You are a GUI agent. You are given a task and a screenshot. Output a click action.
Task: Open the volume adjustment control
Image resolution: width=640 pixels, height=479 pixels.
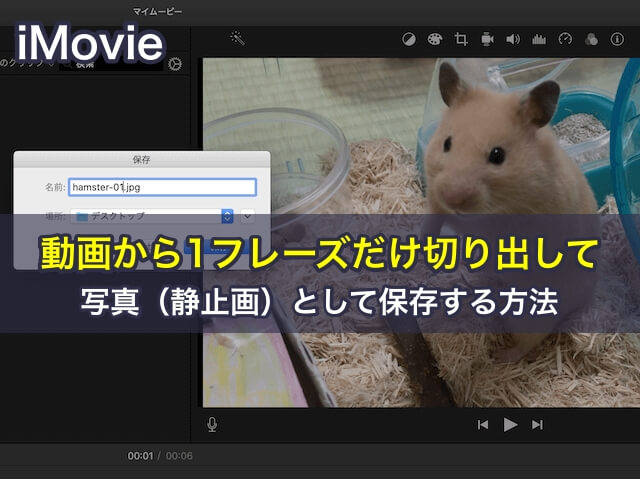point(513,39)
